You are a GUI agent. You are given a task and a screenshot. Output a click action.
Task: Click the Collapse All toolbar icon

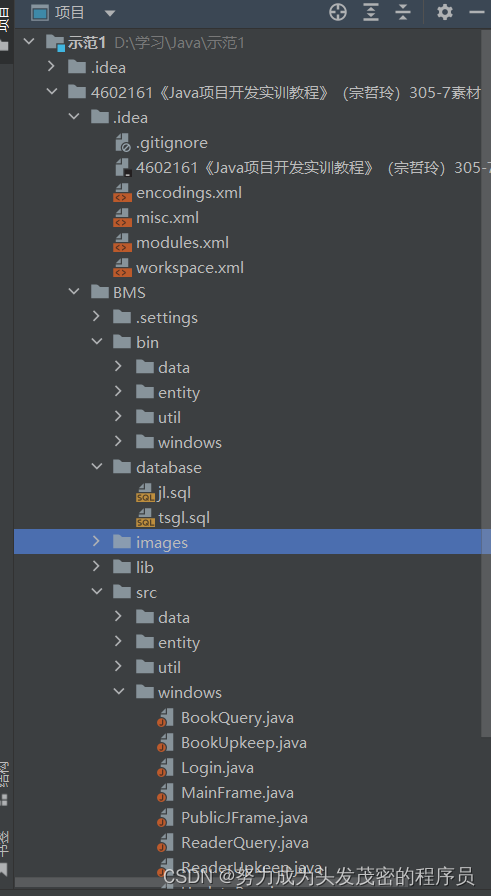[x=403, y=12]
